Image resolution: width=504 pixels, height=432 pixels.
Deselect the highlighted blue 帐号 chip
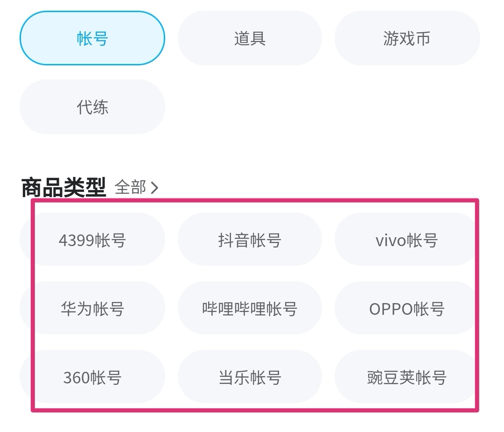click(92, 38)
